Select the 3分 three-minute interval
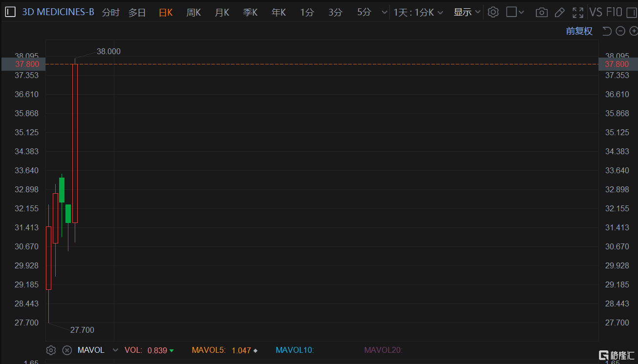This screenshot has height=364, width=638. pyautogui.click(x=335, y=13)
